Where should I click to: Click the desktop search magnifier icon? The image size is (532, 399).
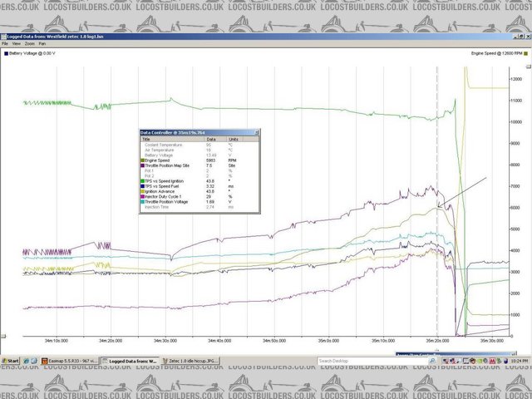[432, 361]
